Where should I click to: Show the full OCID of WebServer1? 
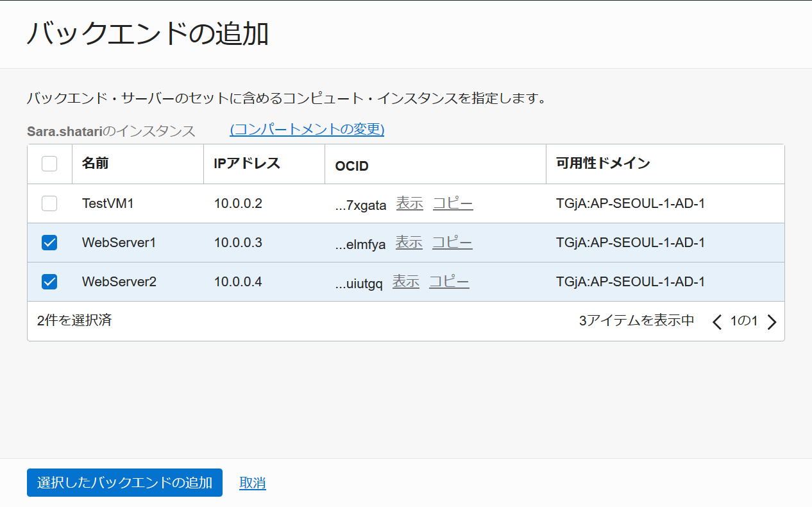tap(409, 243)
